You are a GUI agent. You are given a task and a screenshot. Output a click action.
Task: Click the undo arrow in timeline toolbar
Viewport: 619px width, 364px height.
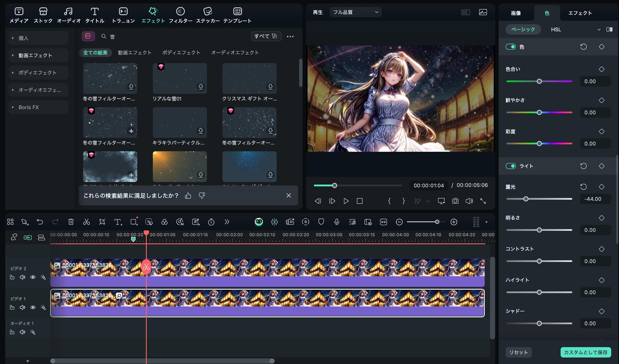[x=40, y=222]
